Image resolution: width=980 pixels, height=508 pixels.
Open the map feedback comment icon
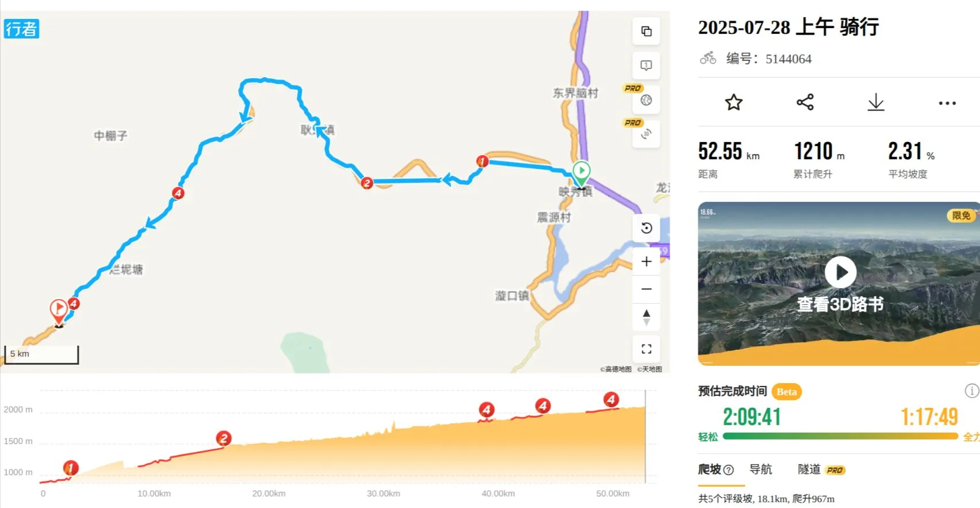point(646,66)
